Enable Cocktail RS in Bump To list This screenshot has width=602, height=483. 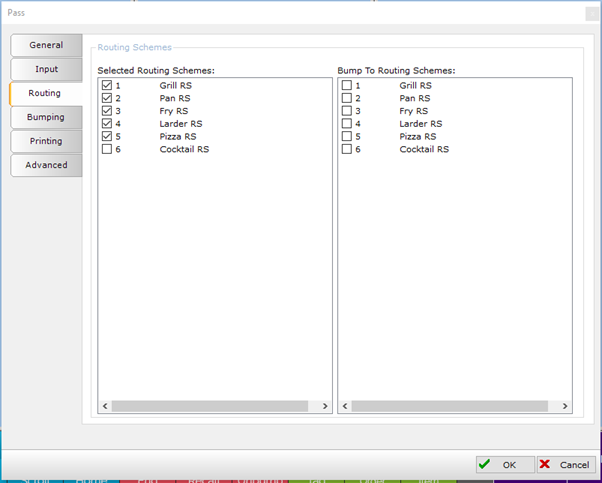coord(347,150)
